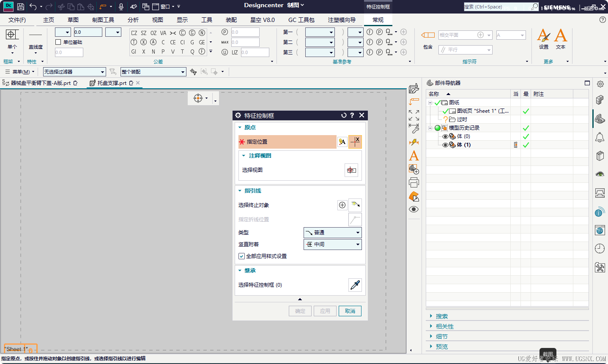This screenshot has height=364, width=608.
Task: Switch to the GC 工具包 tab
Action: [301, 20]
